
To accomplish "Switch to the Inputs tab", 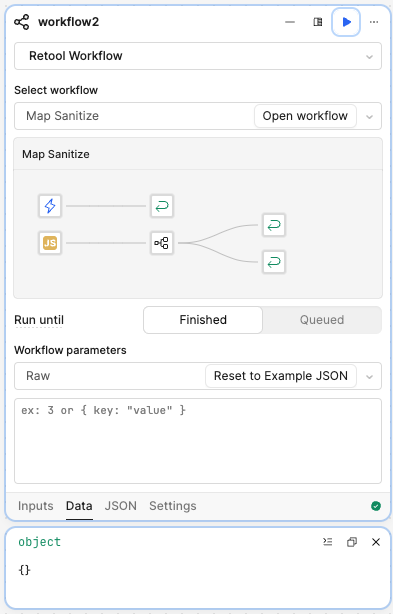I will 36,506.
